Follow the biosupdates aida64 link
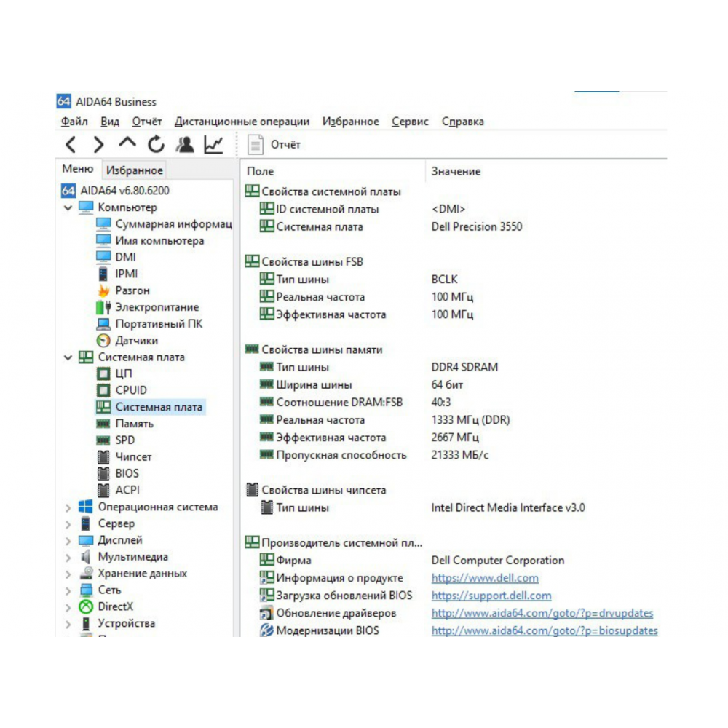 click(545, 631)
